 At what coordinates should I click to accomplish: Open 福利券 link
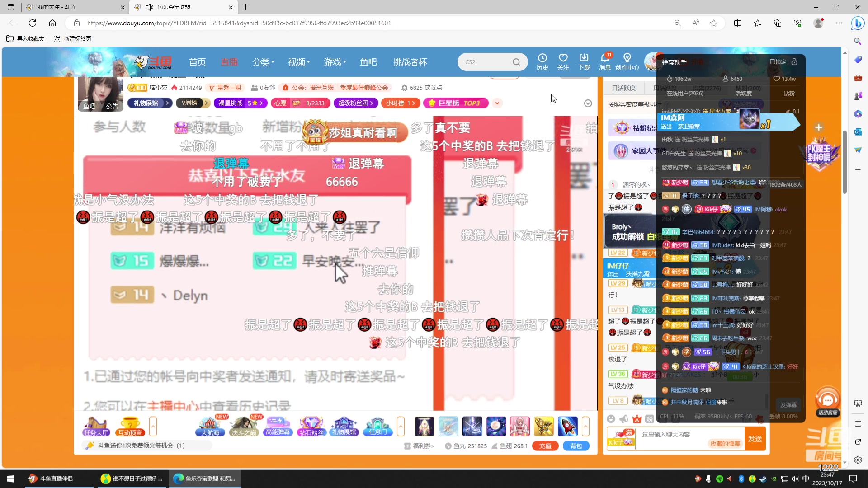click(x=419, y=446)
